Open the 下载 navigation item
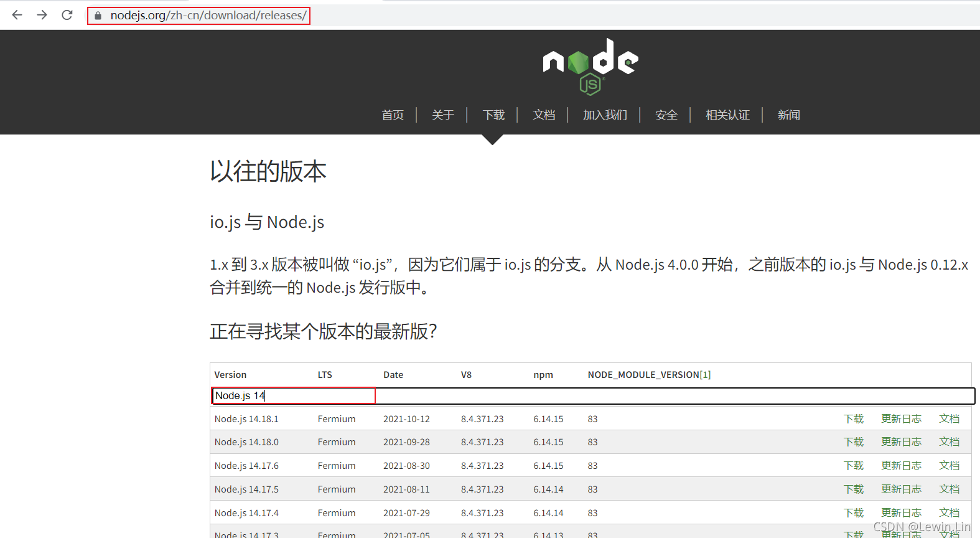The width and height of the screenshot is (980, 538). pyautogui.click(x=493, y=115)
